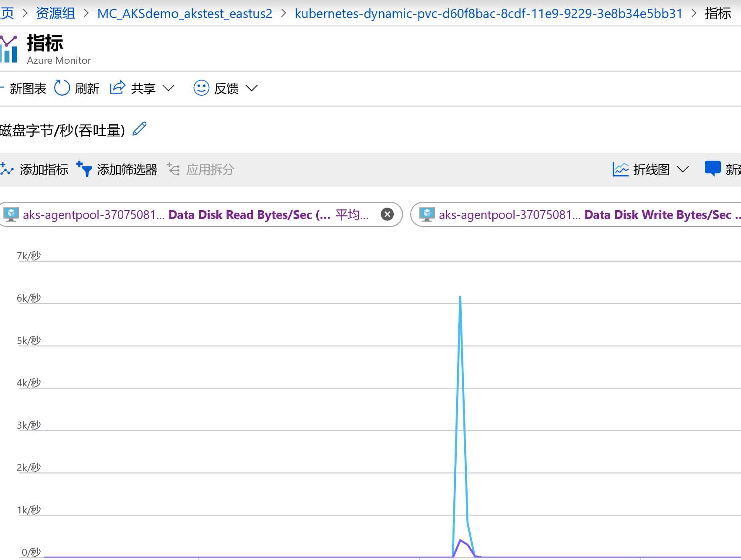Open the 共享 share menu
This screenshot has width=741, height=560.
point(143,89)
